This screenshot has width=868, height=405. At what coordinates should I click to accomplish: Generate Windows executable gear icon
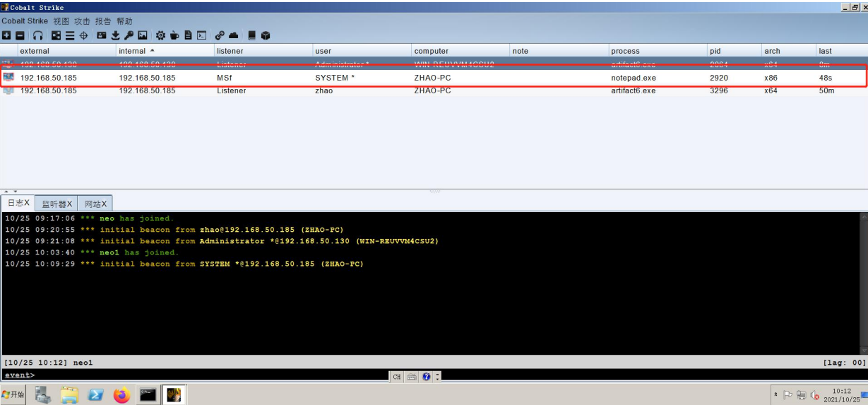(x=160, y=35)
